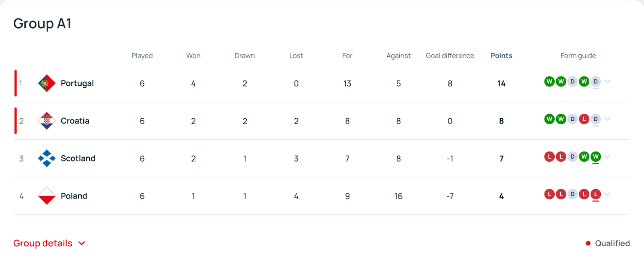The width and height of the screenshot is (644, 264).
Task: Click Scotland's underlined latest win badge
Action: pyautogui.click(x=596, y=157)
